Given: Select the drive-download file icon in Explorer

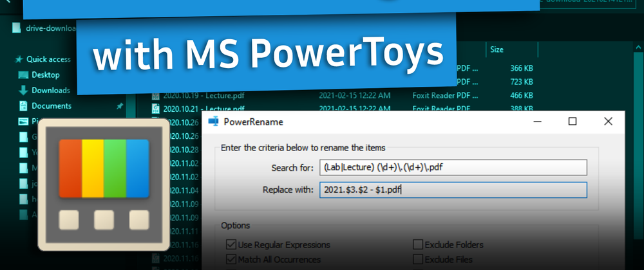Looking at the screenshot, I should point(16,28).
